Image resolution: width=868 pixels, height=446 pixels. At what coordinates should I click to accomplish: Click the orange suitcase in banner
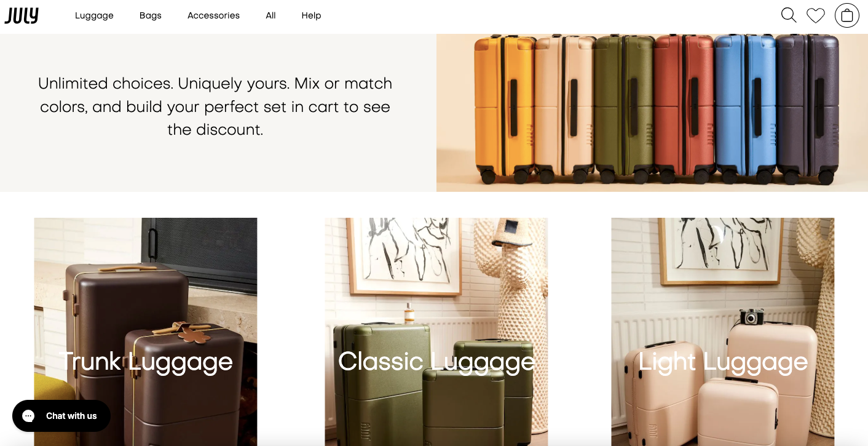tap(504, 109)
